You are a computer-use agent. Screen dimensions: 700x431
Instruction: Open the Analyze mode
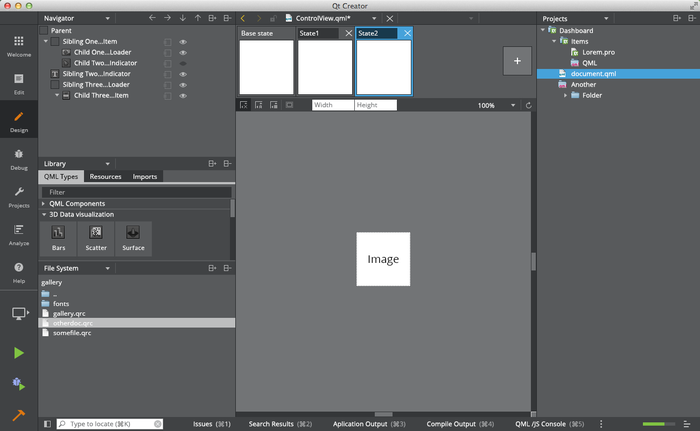pos(19,233)
